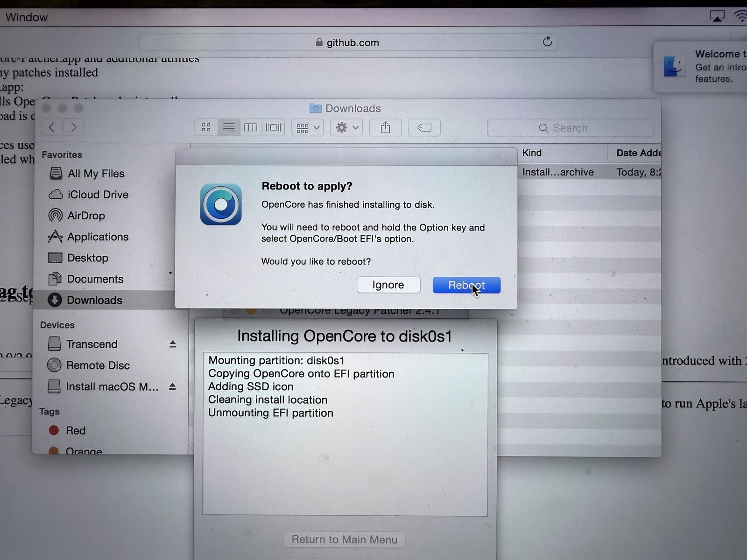Switch Finder to list view
This screenshot has height=560, width=747.
[228, 127]
